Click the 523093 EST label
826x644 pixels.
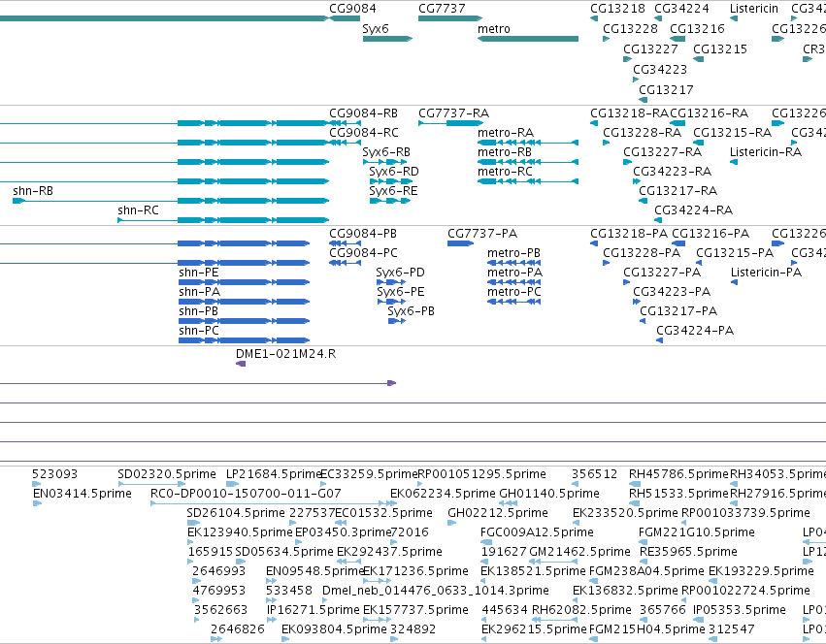(x=54, y=474)
